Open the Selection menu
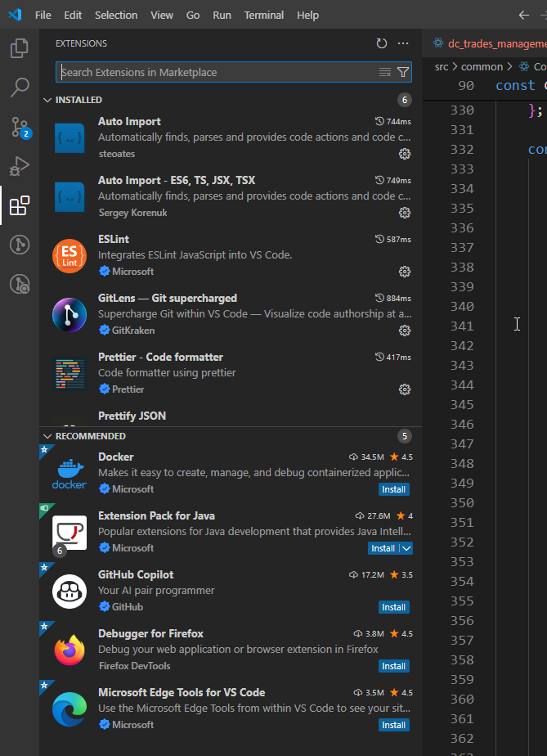The width and height of the screenshot is (547, 756). 116,15
